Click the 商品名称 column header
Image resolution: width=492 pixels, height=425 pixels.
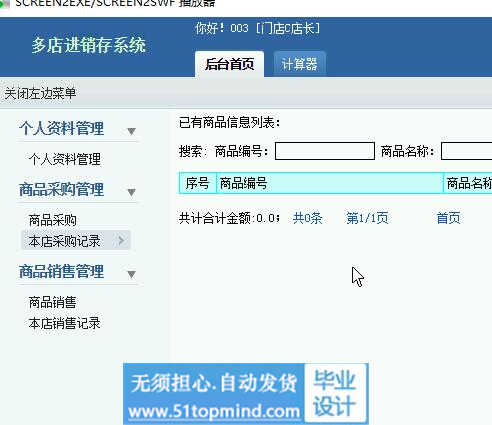468,183
